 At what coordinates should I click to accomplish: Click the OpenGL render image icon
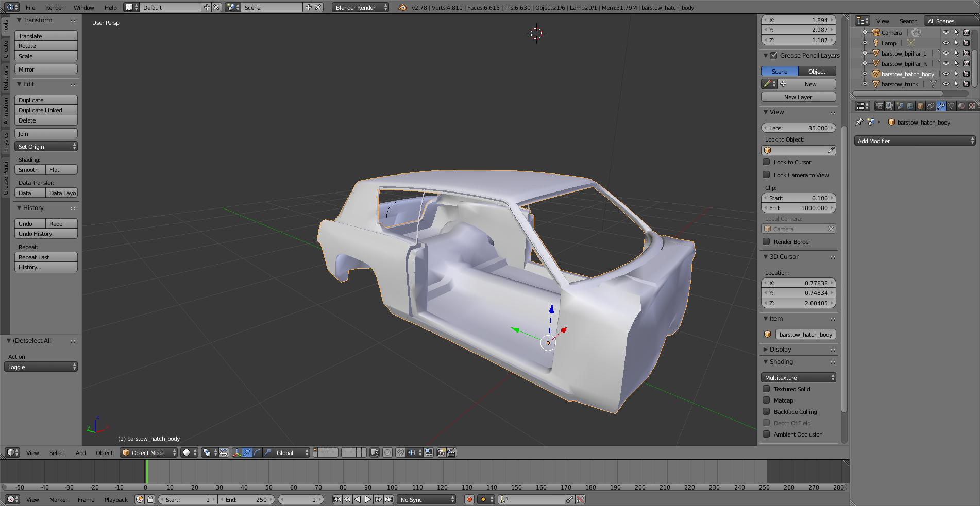441,452
